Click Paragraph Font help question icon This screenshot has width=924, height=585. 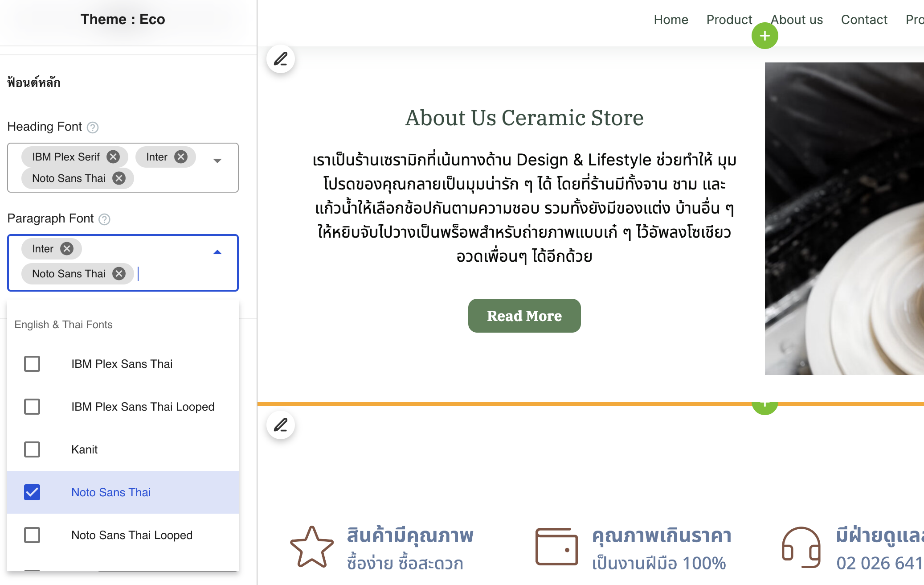tap(104, 219)
